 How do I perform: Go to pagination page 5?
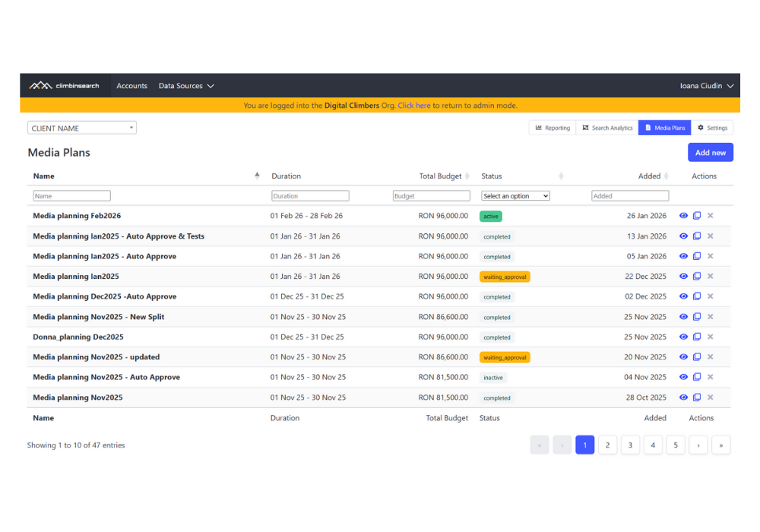676,445
